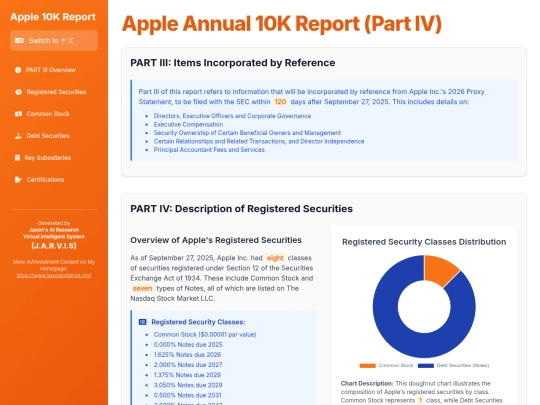Click 1.375% Notes due 2029 list item
This screenshot has width=540, height=405.
pyautogui.click(x=187, y=375)
